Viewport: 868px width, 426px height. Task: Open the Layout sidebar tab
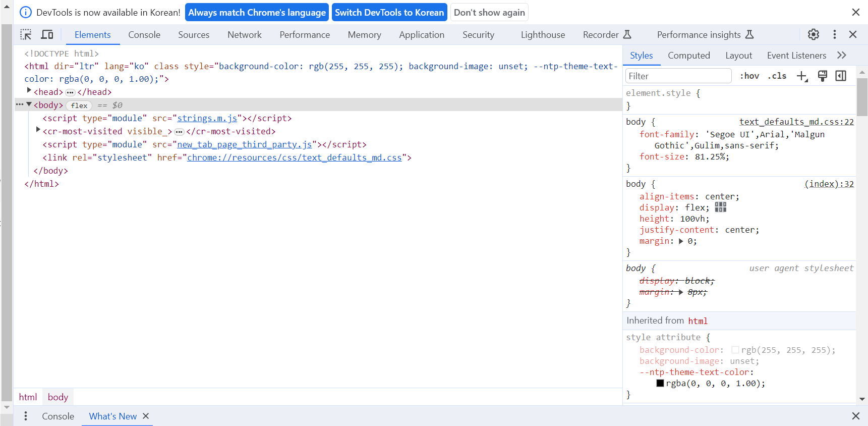[x=738, y=56]
